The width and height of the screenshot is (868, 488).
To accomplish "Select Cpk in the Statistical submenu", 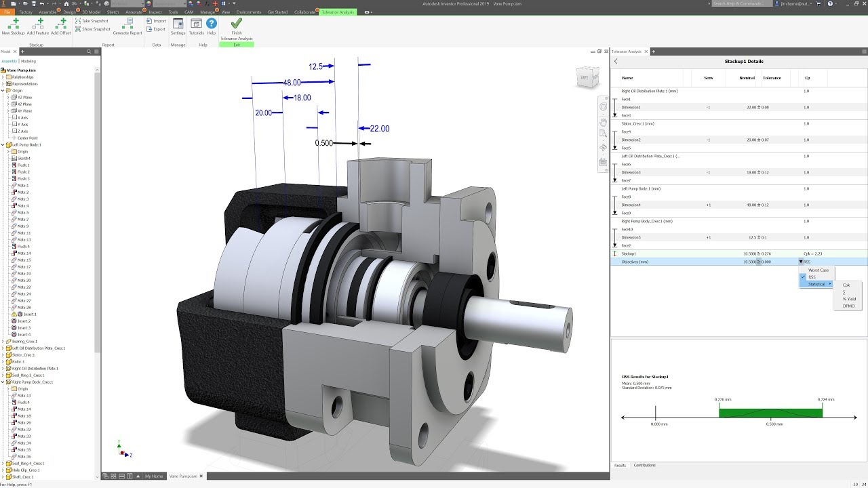I will [x=846, y=285].
